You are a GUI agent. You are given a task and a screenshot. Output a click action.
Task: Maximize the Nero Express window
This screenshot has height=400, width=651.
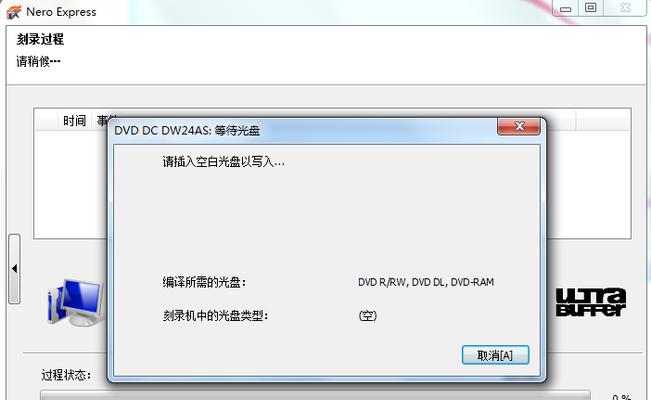pos(590,8)
